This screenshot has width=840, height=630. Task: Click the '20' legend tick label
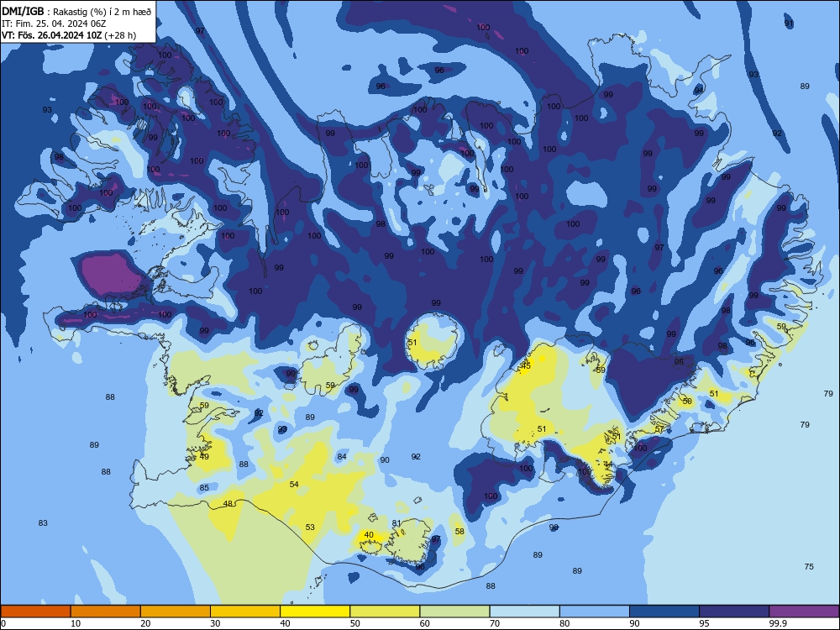coord(145,623)
